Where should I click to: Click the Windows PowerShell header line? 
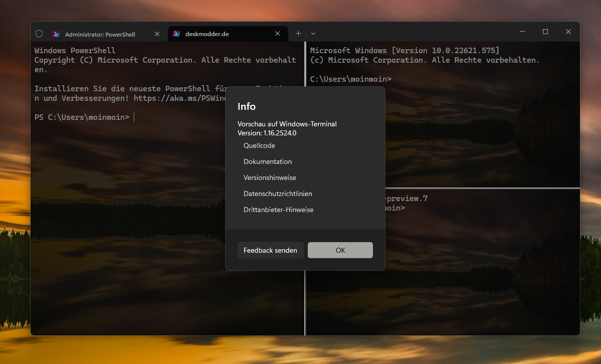point(75,51)
